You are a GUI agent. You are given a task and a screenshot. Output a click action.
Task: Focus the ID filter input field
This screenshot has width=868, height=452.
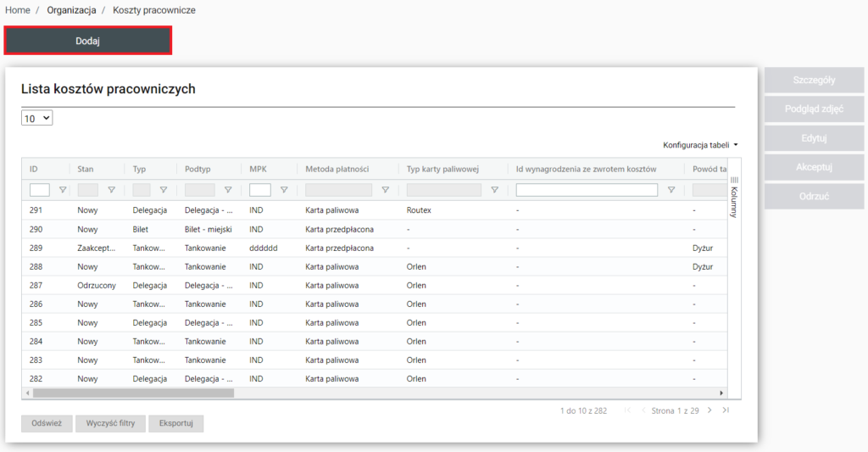point(40,190)
